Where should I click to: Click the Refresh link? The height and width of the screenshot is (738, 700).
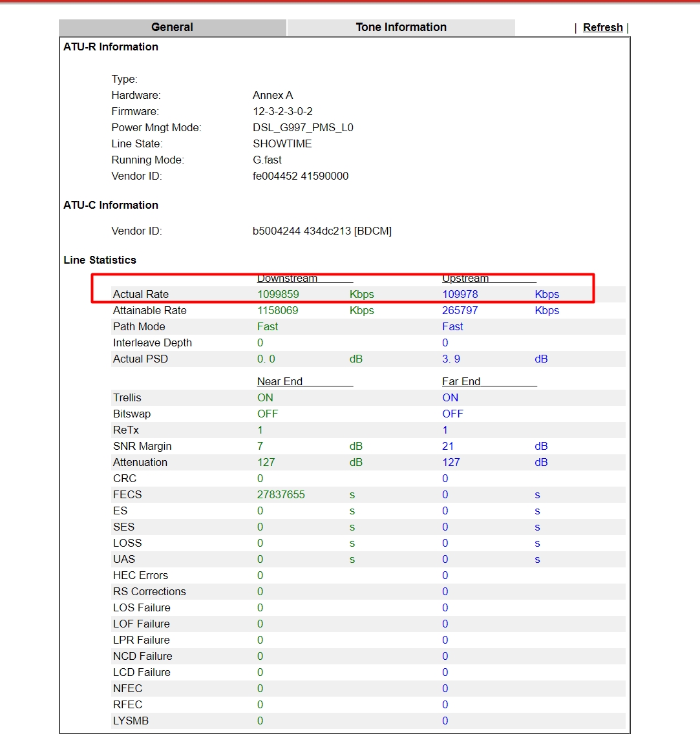[x=602, y=28]
